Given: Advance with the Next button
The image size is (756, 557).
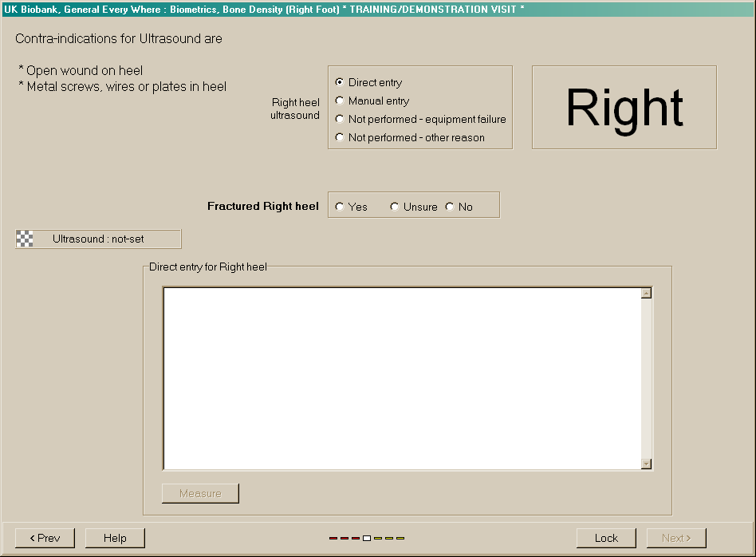Looking at the screenshot, I should (x=676, y=538).
